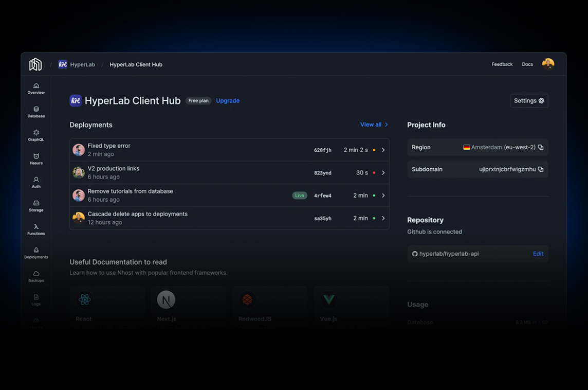Open the Functions sidebar section
Screen dimensions: 588x390
pos(36,229)
